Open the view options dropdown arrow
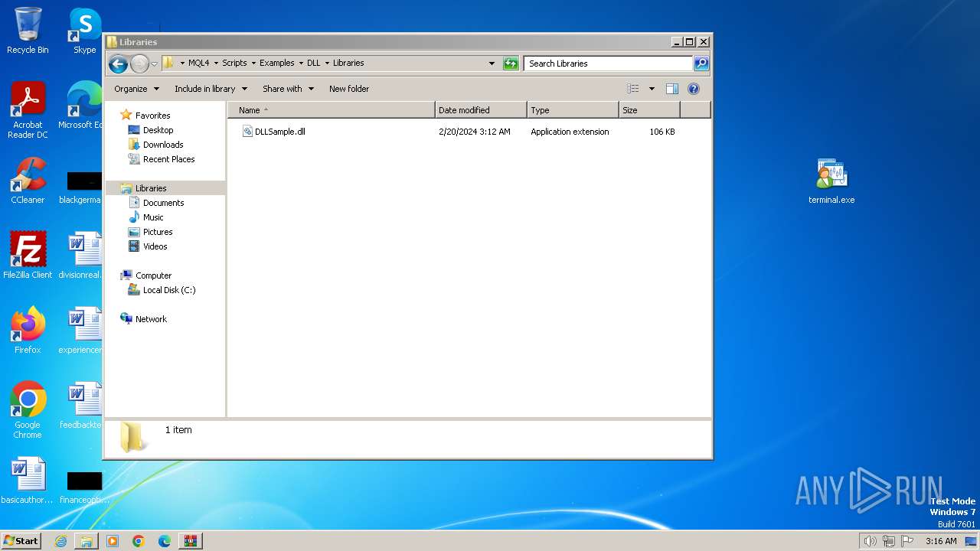This screenshot has height=551, width=980. [652, 89]
